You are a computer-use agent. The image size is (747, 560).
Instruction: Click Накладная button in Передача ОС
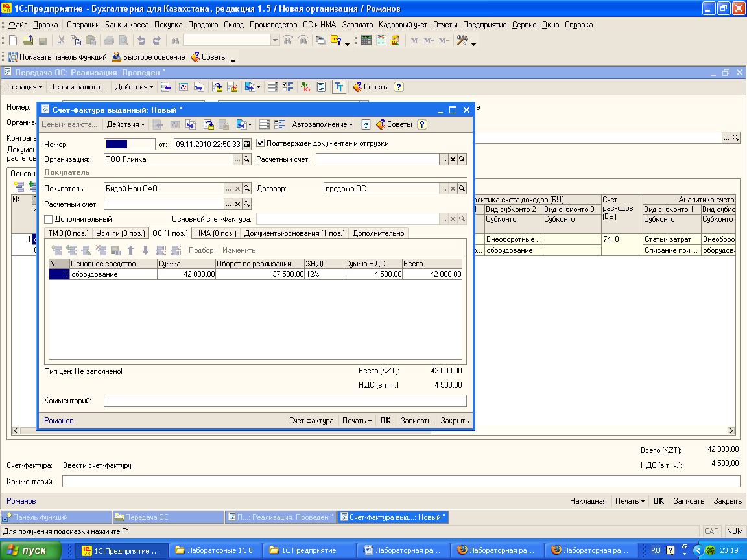tap(588, 501)
